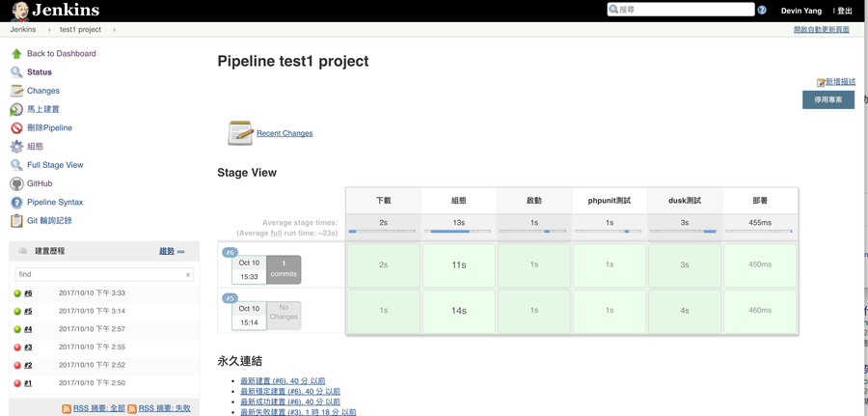The height and width of the screenshot is (416, 868).
Task: Click the 14s 組態 stage cell of build #5
Action: (x=459, y=311)
